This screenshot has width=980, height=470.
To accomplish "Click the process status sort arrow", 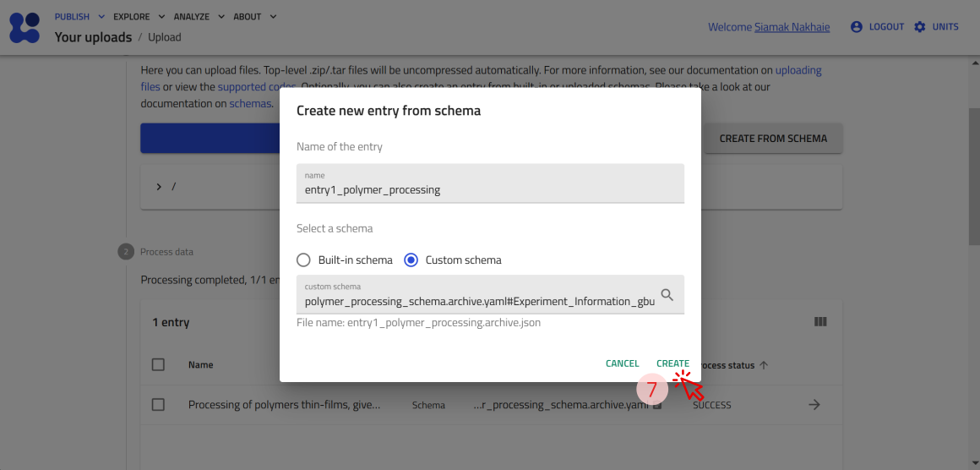I will click(x=763, y=365).
